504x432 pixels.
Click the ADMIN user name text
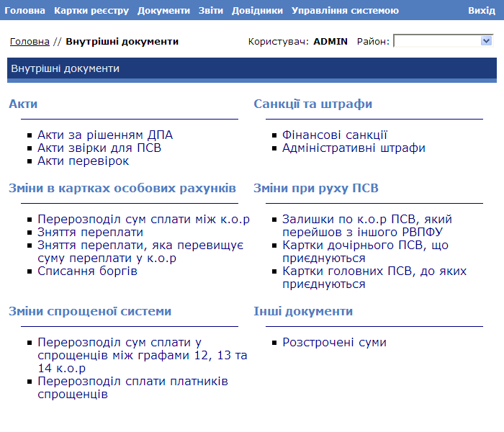330,42
